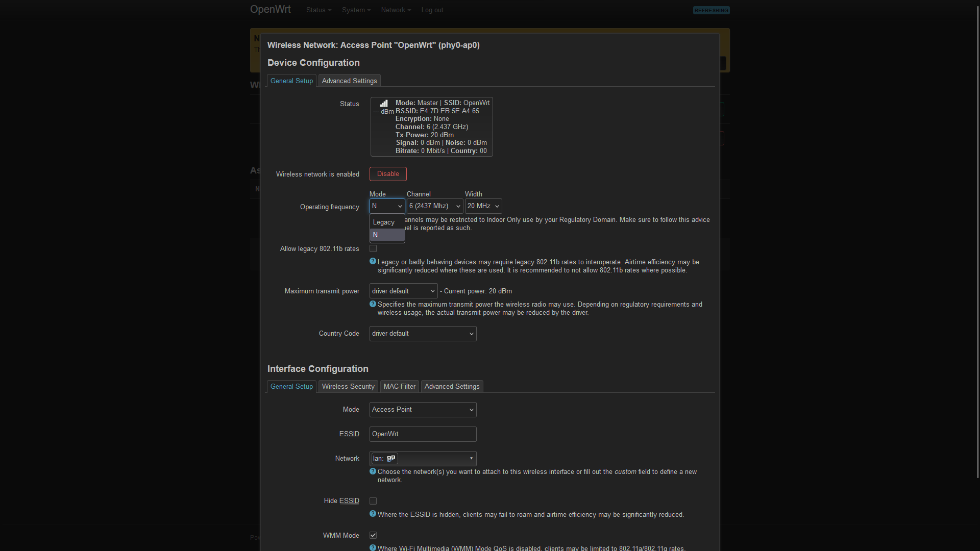Click the help icon for Hide ESSID hint
This screenshot has width=980, height=551.
(x=373, y=514)
